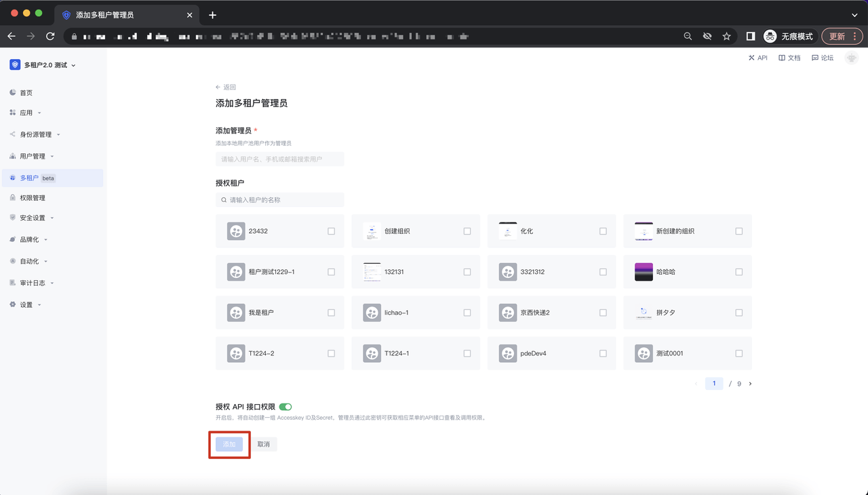The width and height of the screenshot is (868, 495).
Task: Click the tenant name search field
Action: click(280, 200)
